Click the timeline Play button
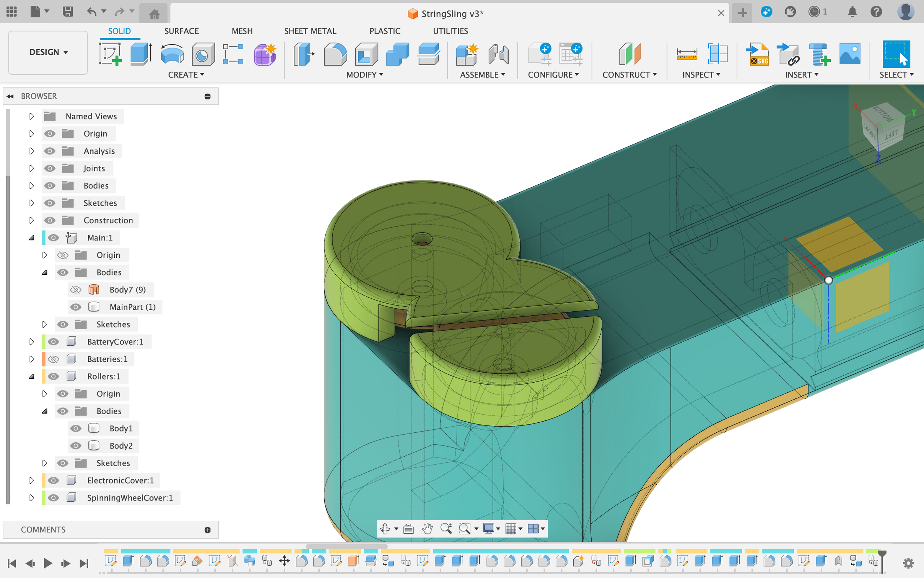Image resolution: width=924 pixels, height=578 pixels. (x=48, y=563)
